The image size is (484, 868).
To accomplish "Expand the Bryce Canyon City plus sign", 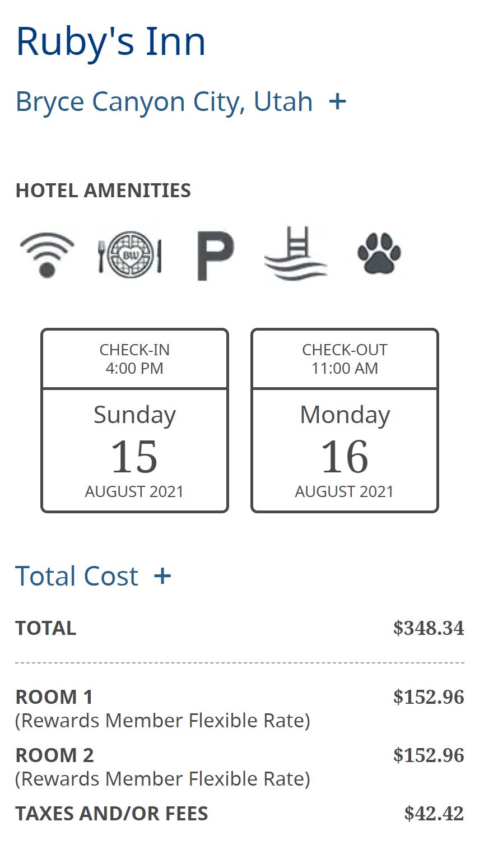I will coord(337,101).
